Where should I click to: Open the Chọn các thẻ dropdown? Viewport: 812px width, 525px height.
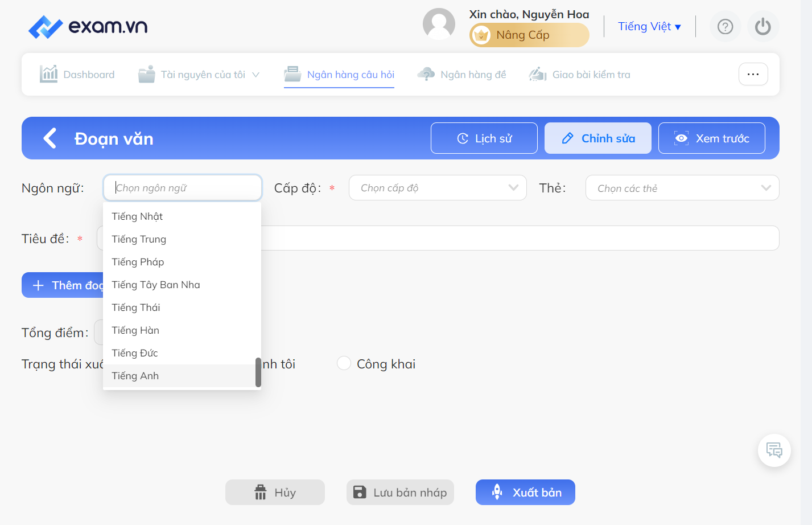coord(682,188)
